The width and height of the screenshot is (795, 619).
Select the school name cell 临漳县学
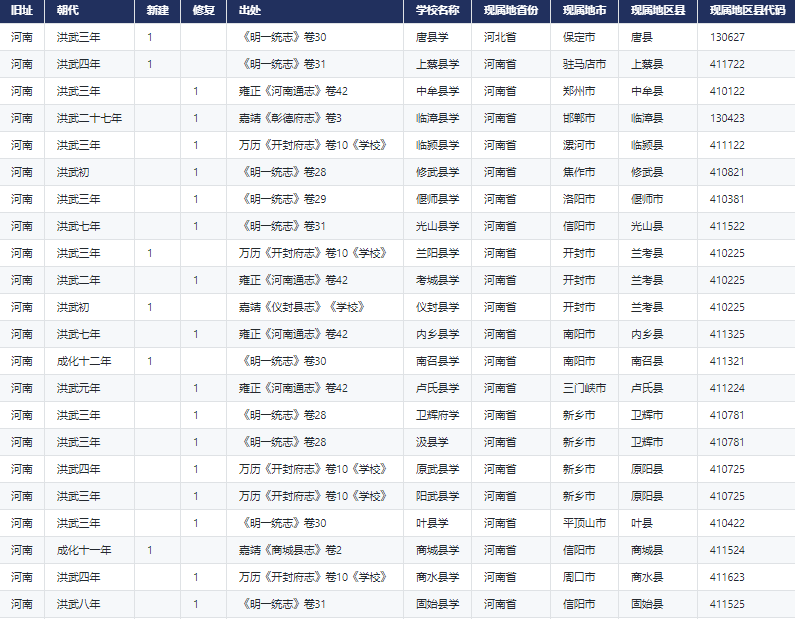[438, 118]
